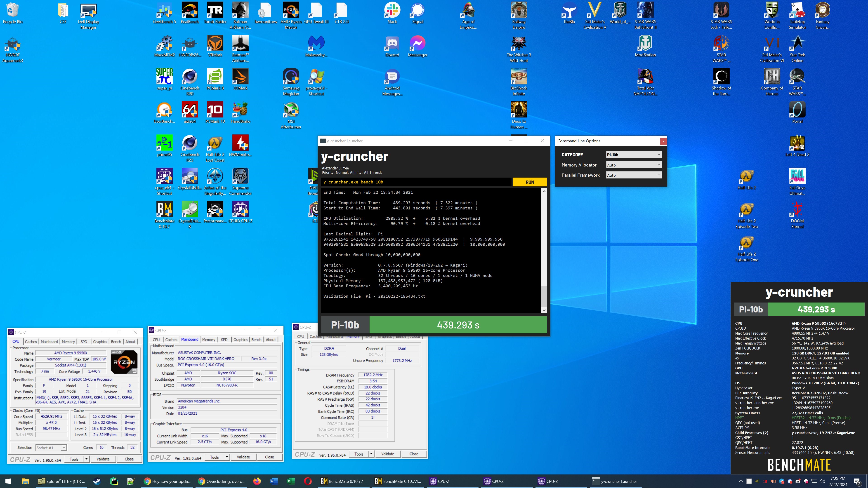Image resolution: width=868 pixels, height=488 pixels.
Task: Open the super_pi desktop icon
Action: [164, 80]
